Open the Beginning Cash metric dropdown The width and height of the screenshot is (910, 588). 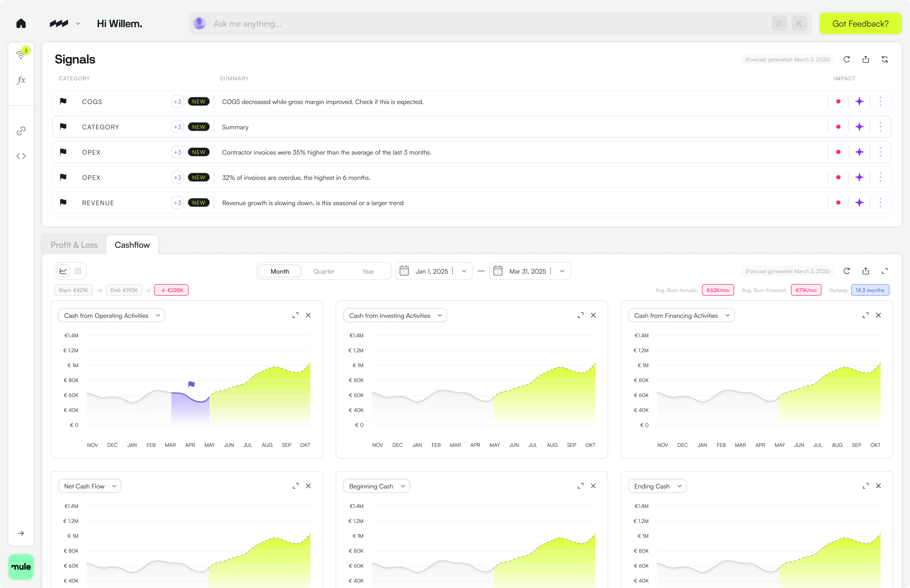377,486
